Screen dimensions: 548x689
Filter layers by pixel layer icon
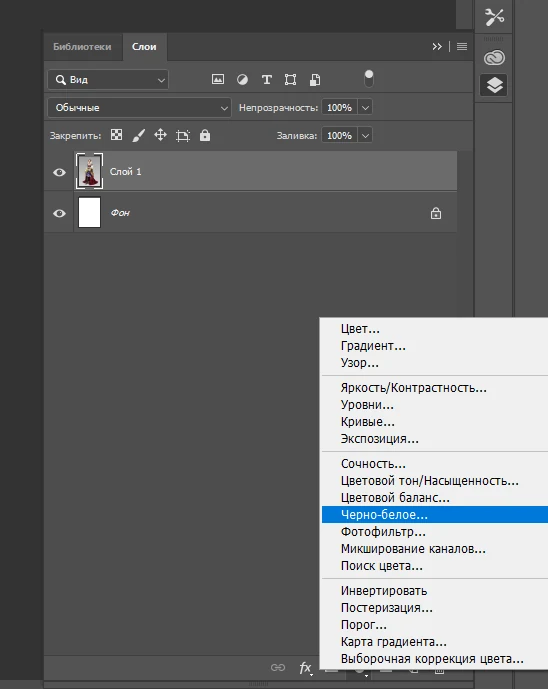tap(218, 80)
